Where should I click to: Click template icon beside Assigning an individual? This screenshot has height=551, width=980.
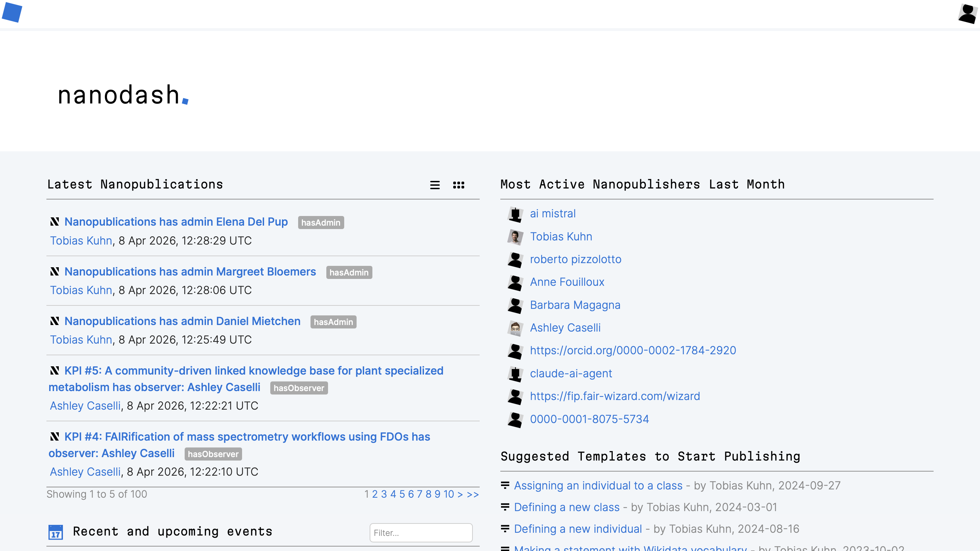coord(505,485)
